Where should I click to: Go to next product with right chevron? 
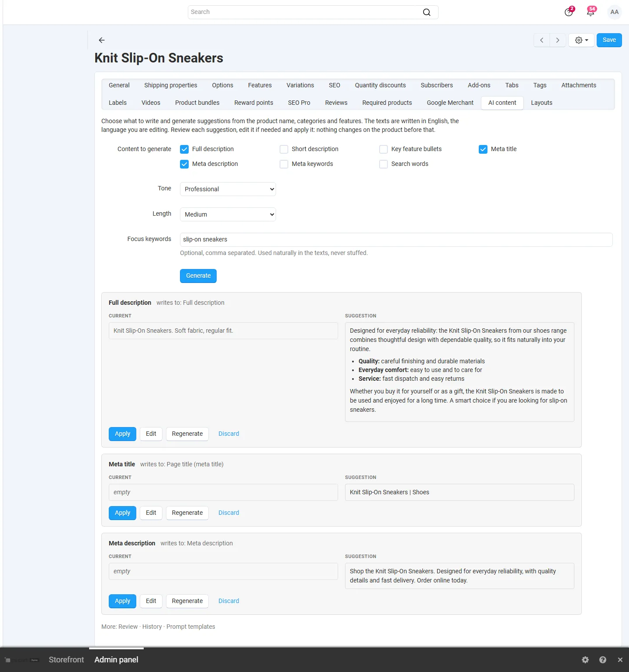[558, 40]
